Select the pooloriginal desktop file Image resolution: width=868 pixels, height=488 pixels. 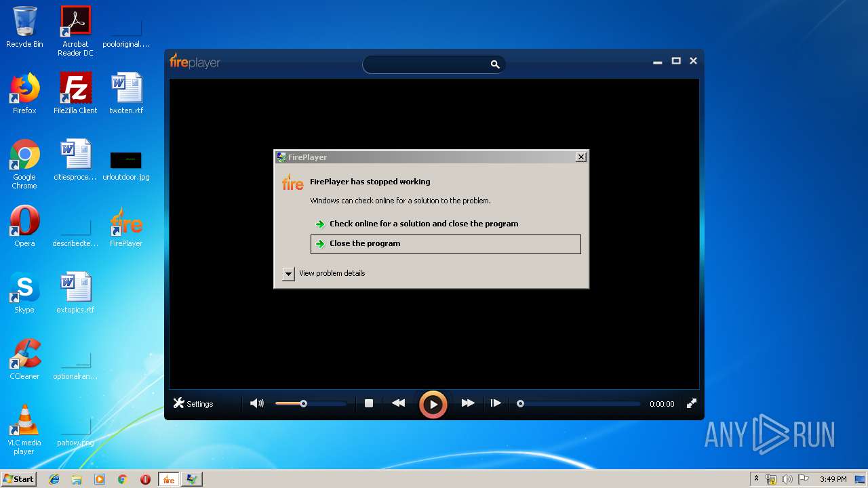click(x=126, y=34)
